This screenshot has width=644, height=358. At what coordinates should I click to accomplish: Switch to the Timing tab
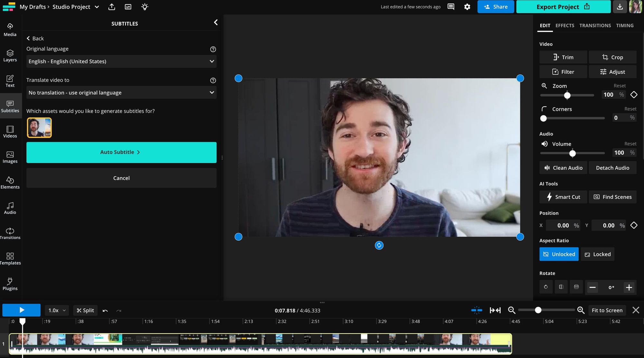point(625,25)
